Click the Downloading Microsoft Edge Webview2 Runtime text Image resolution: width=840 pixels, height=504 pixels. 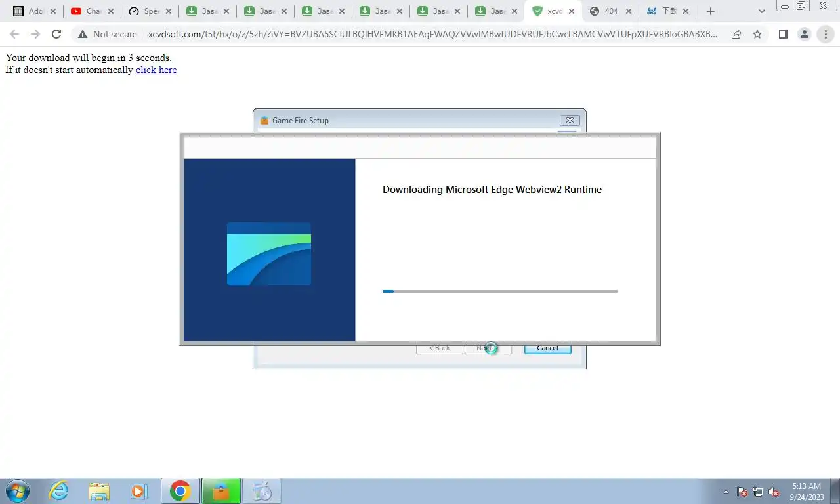coord(492,190)
